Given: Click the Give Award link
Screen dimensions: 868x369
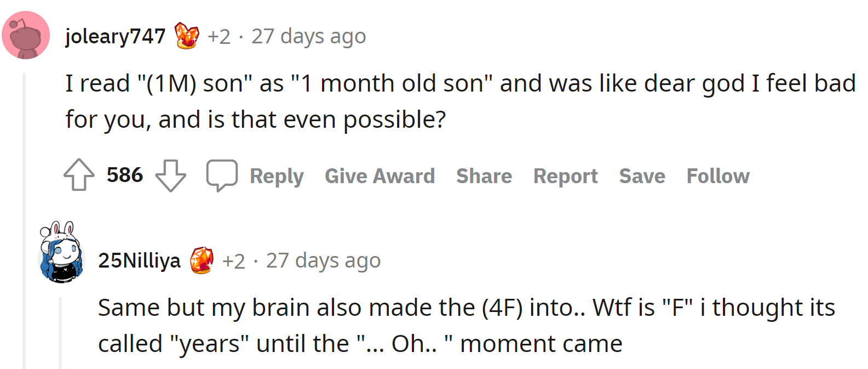Looking at the screenshot, I should click(380, 176).
